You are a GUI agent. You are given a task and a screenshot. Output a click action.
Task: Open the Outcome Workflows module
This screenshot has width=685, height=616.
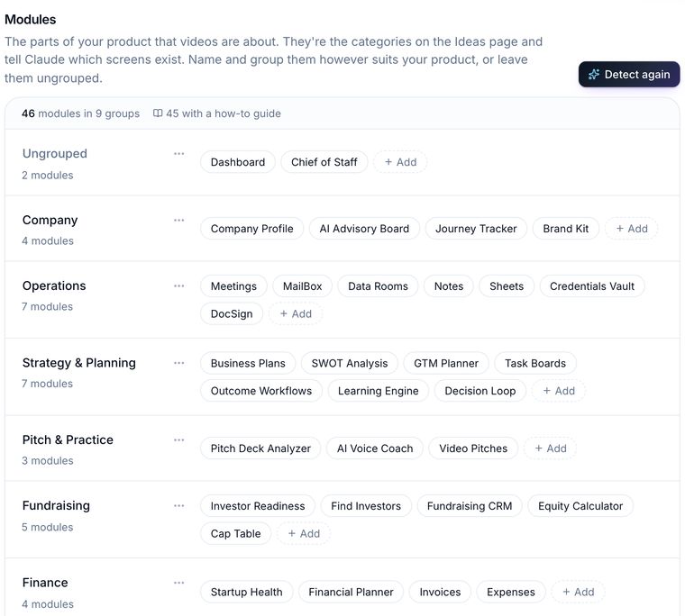click(x=261, y=391)
